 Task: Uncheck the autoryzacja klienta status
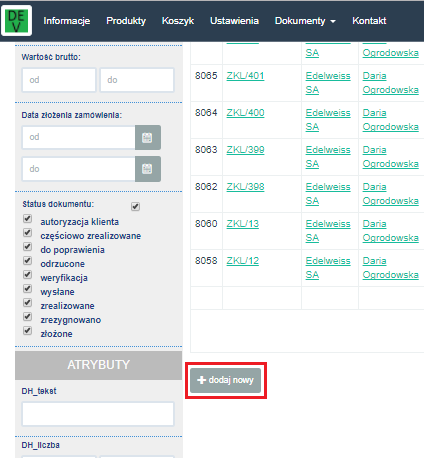(27, 219)
